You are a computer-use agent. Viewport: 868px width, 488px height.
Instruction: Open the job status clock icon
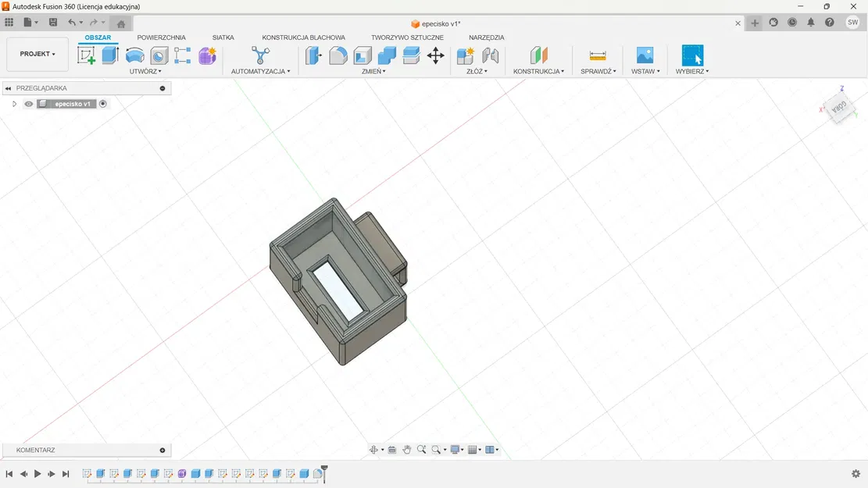(792, 22)
